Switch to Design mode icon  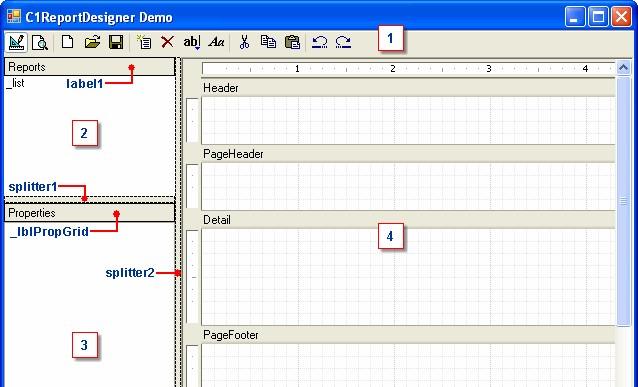(x=16, y=42)
